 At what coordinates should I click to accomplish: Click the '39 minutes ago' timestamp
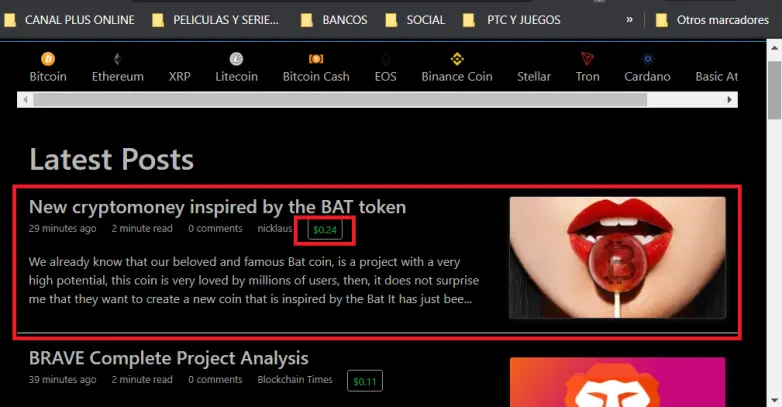62,380
